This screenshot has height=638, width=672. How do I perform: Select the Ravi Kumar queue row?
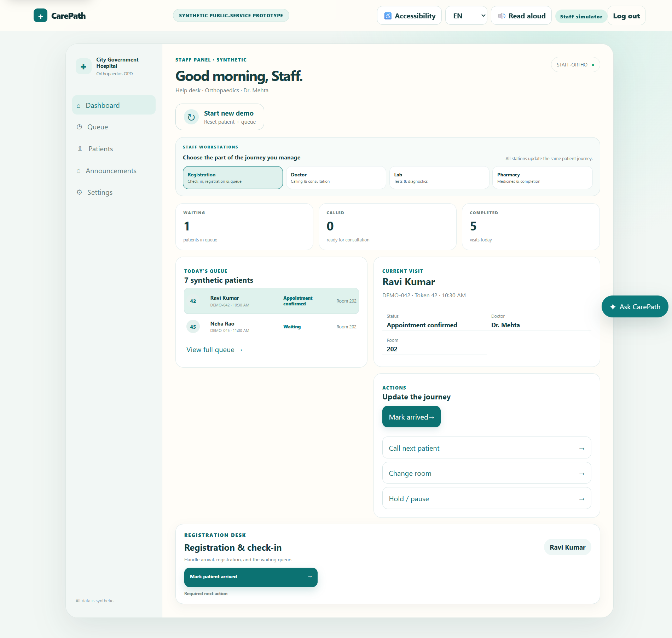[271, 301]
